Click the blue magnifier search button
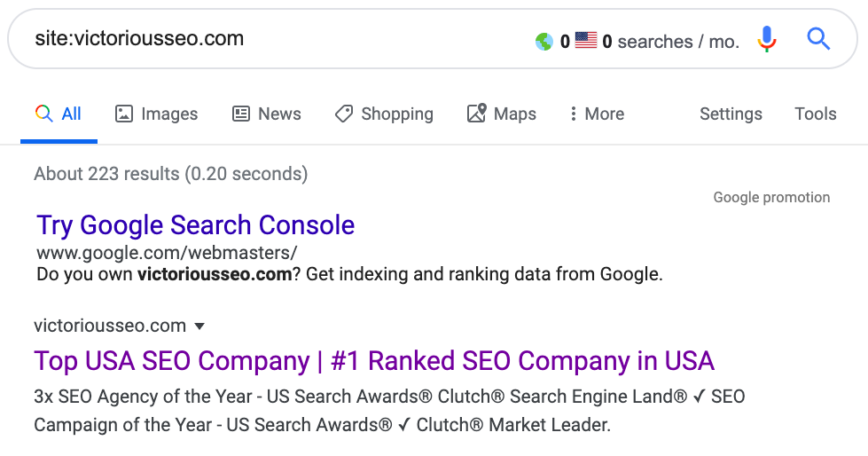 pyautogui.click(x=817, y=39)
